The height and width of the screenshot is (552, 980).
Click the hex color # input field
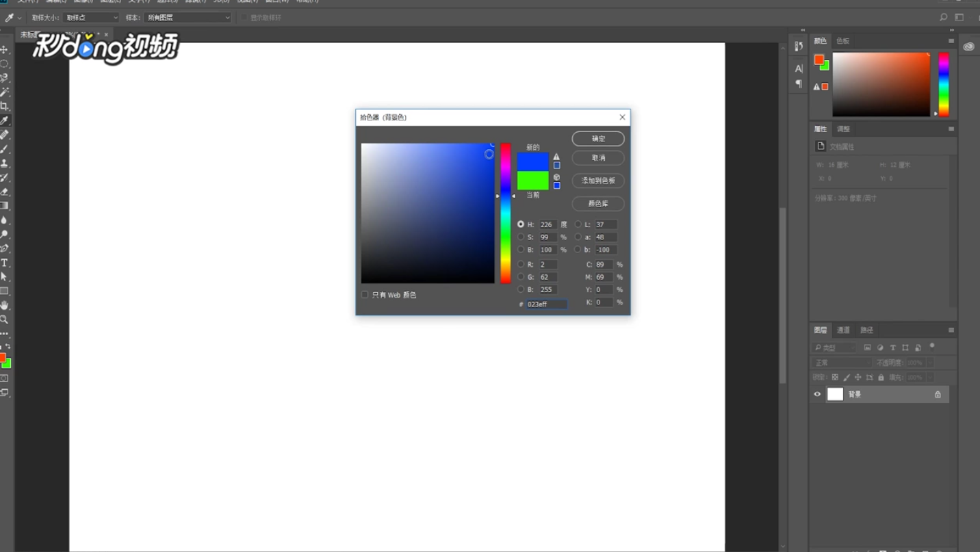click(x=546, y=304)
